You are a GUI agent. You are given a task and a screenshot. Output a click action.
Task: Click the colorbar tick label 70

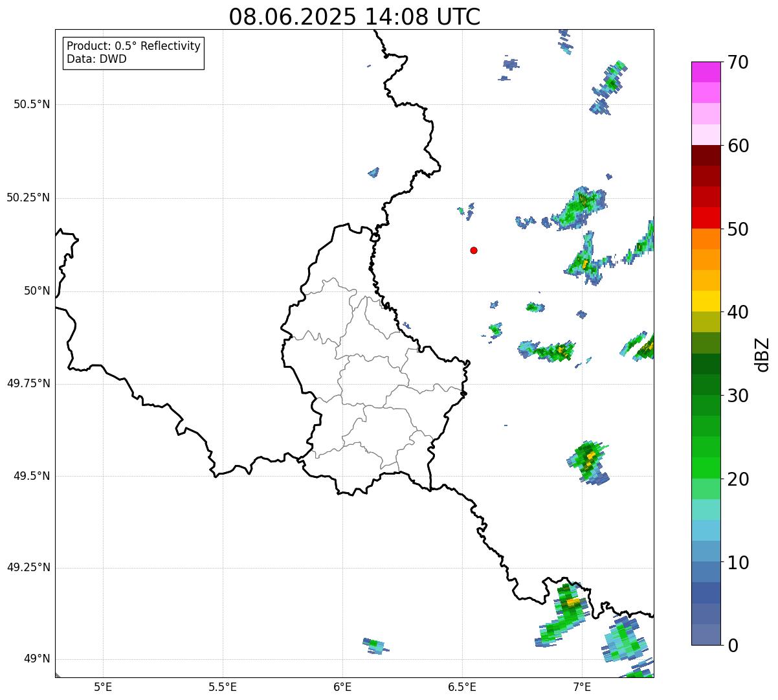coord(738,62)
